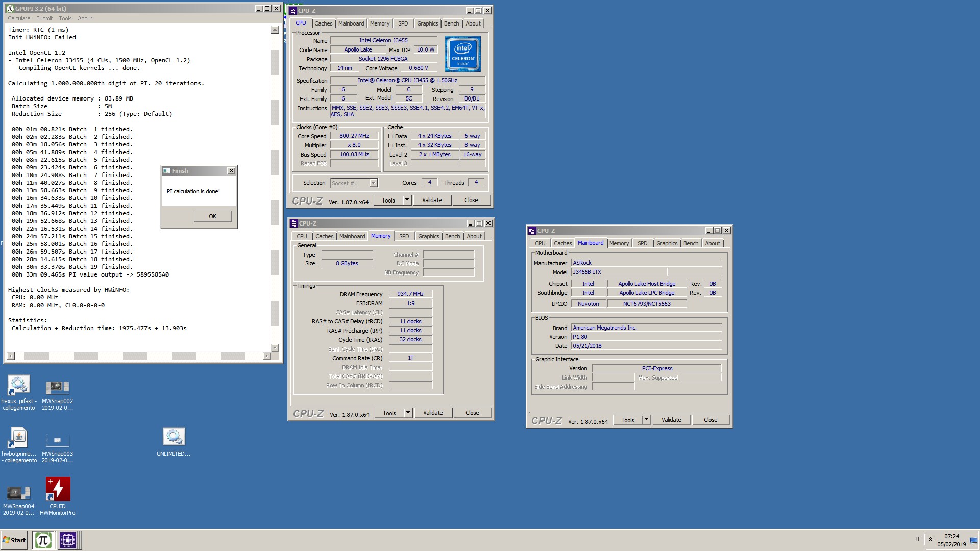Click the GPUPI pi icon in the taskbar
980x551 pixels.
(43, 540)
